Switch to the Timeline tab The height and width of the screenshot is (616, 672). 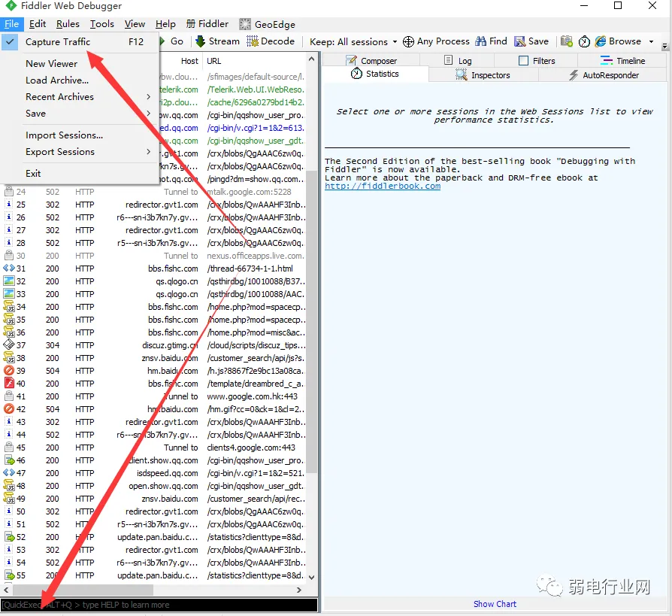(622, 60)
